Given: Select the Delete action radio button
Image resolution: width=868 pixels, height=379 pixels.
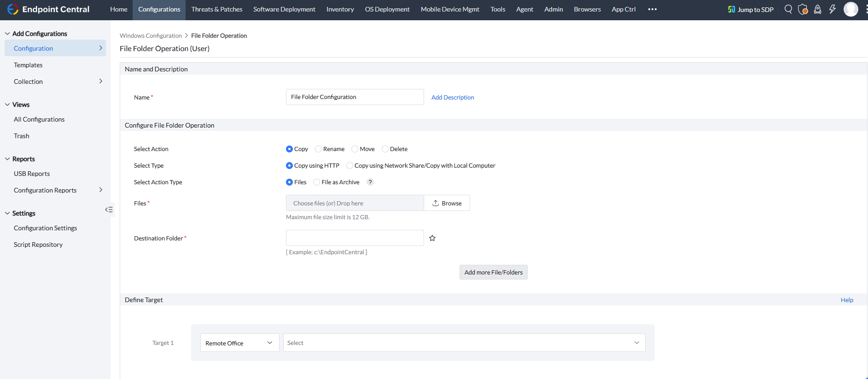Looking at the screenshot, I should [385, 149].
